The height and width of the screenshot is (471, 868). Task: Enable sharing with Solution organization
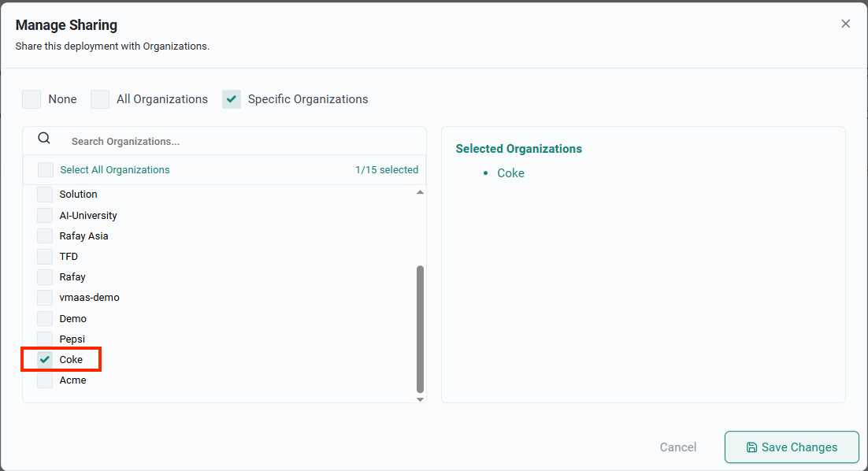(45, 195)
